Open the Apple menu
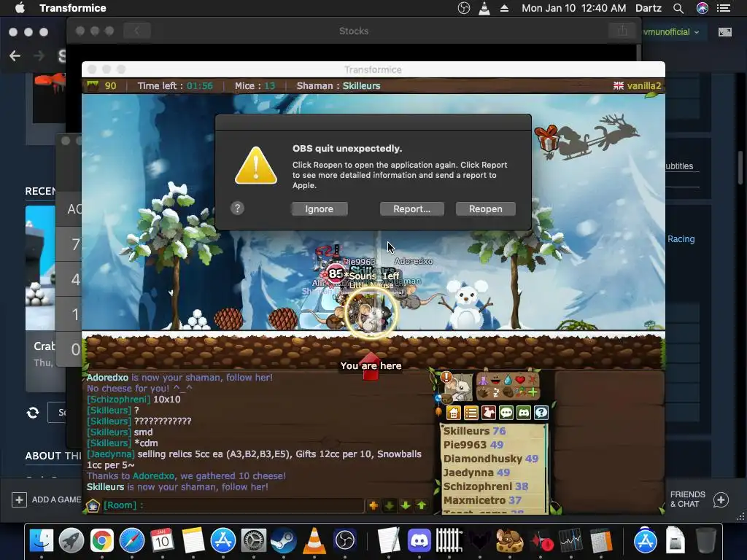Viewport: 747px width, 560px height. (x=20, y=8)
